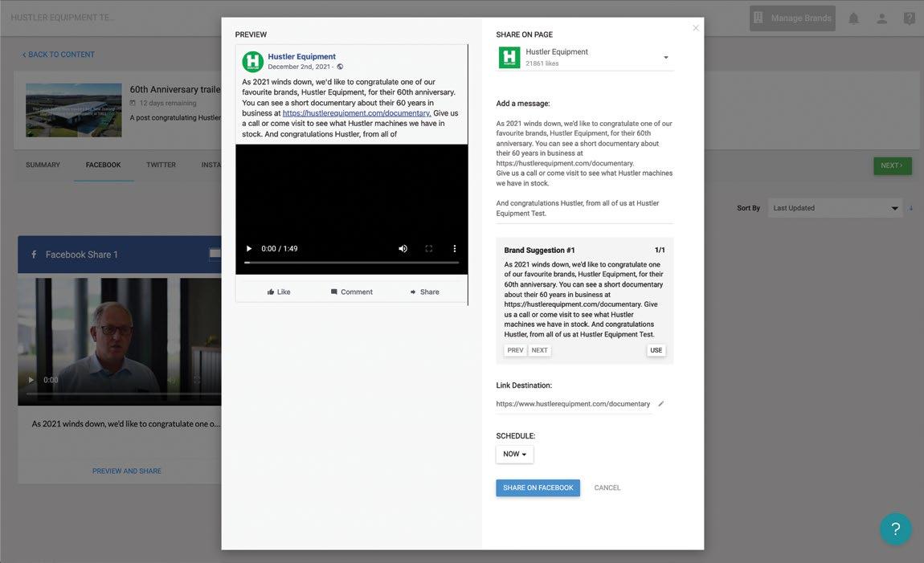
Task: Click the Facebook icon on Facebook Share 1
Action: [x=34, y=255]
